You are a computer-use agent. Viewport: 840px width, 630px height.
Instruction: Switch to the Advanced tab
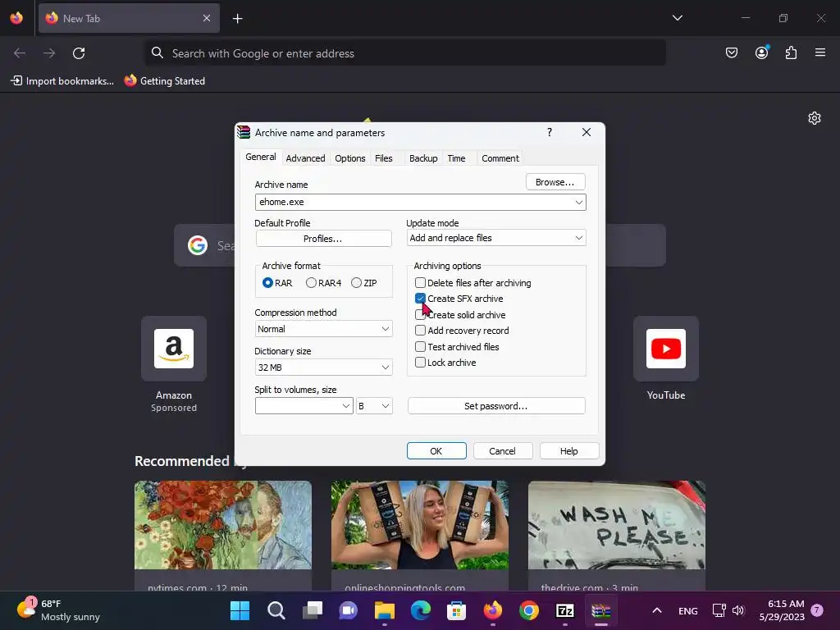305,158
